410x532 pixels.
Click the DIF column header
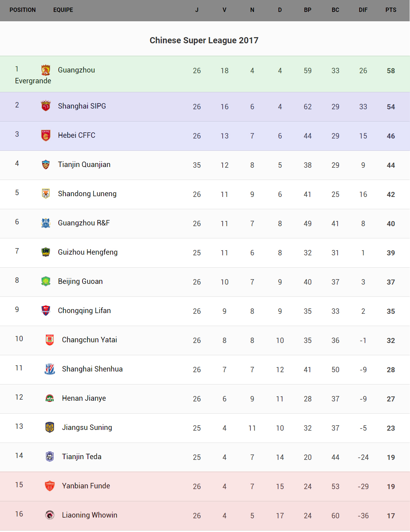click(x=363, y=10)
